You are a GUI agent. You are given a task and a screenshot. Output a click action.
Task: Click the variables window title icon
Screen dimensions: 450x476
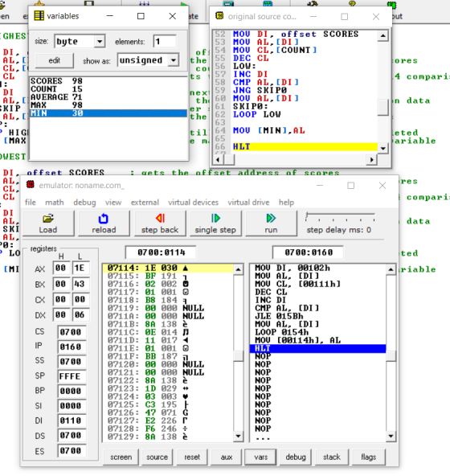coord(39,16)
